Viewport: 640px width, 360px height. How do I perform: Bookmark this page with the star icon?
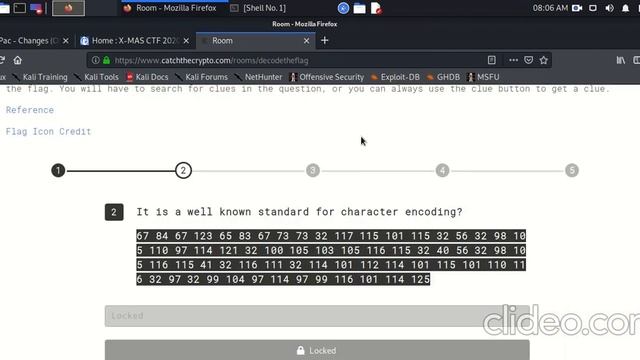pyautogui.click(x=544, y=60)
